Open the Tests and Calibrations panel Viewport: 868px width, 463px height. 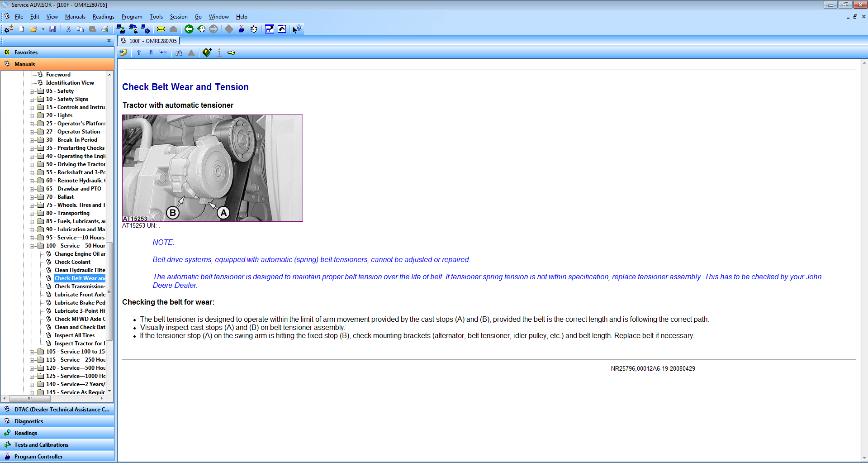tap(57, 445)
